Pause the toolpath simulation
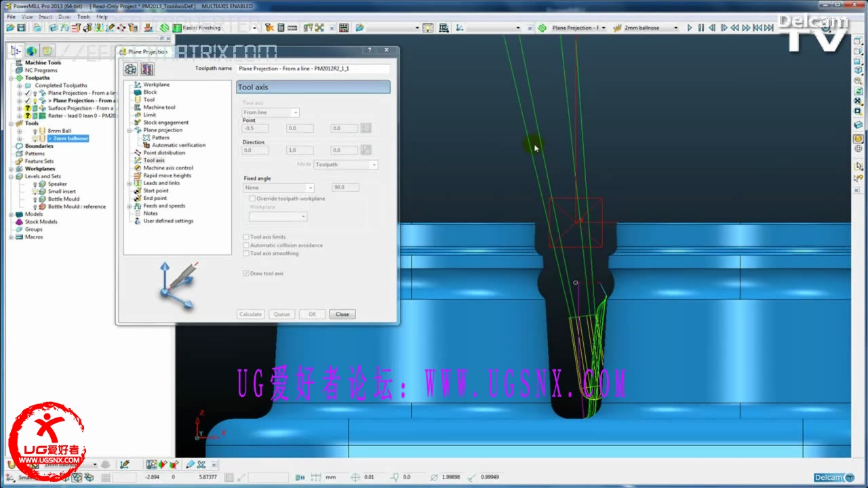868x488 pixels. click(701, 28)
